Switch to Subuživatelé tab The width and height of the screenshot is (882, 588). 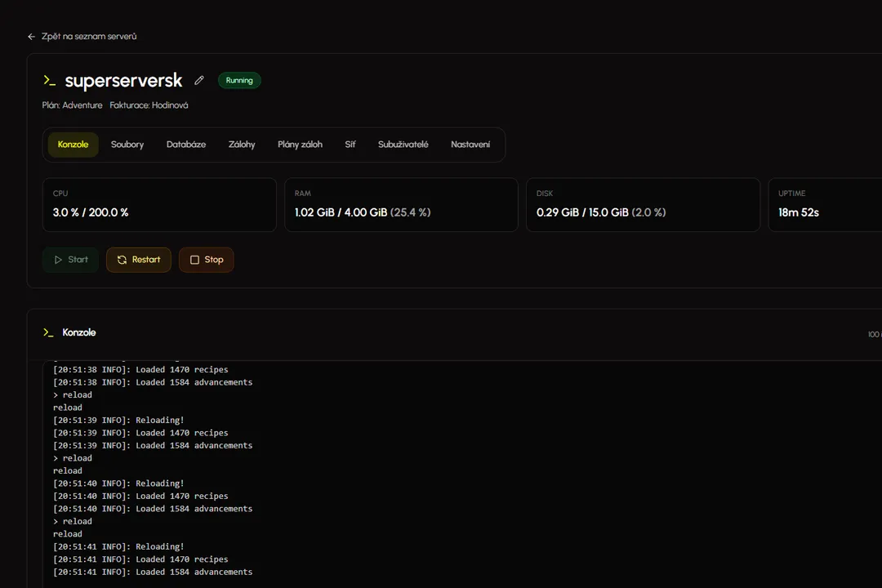(x=403, y=145)
